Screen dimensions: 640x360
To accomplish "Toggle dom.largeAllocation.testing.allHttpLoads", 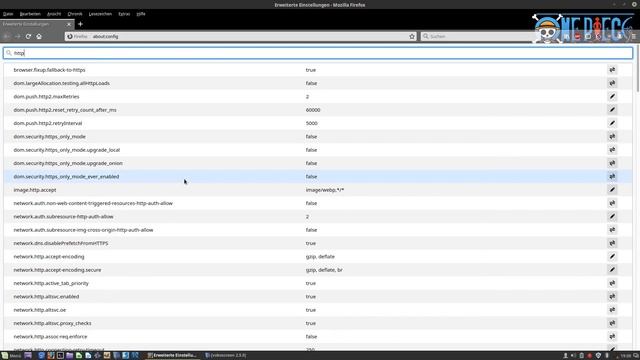I will [x=612, y=83].
